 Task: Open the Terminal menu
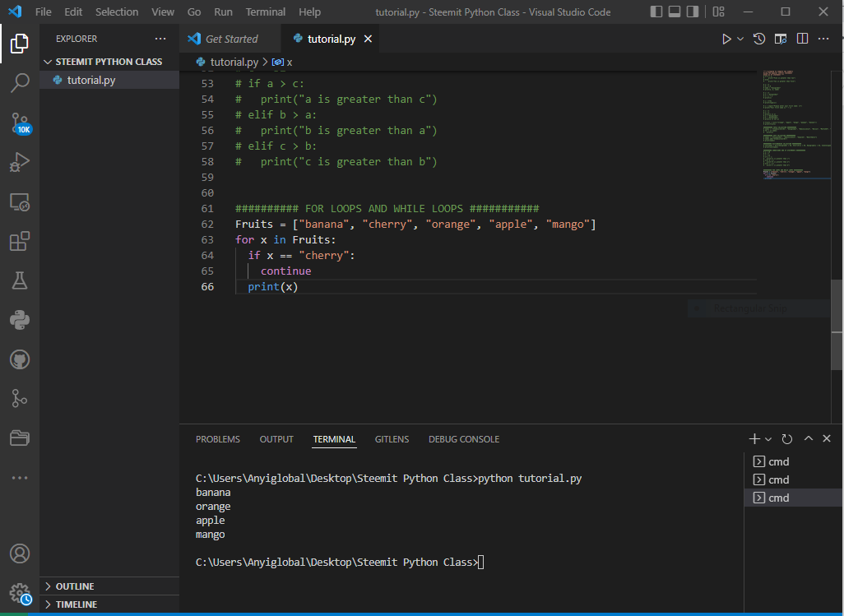pyautogui.click(x=265, y=12)
